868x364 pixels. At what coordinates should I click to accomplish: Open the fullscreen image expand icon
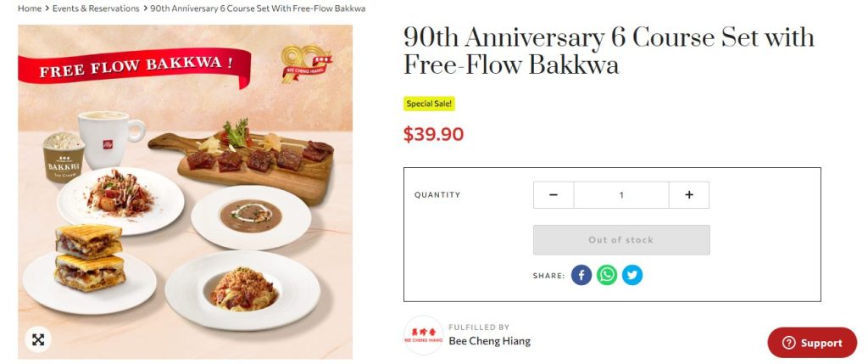click(38, 339)
